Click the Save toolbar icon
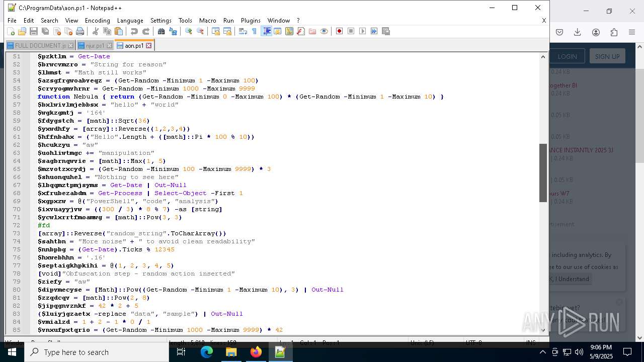This screenshot has width=644, height=362. click(x=34, y=31)
